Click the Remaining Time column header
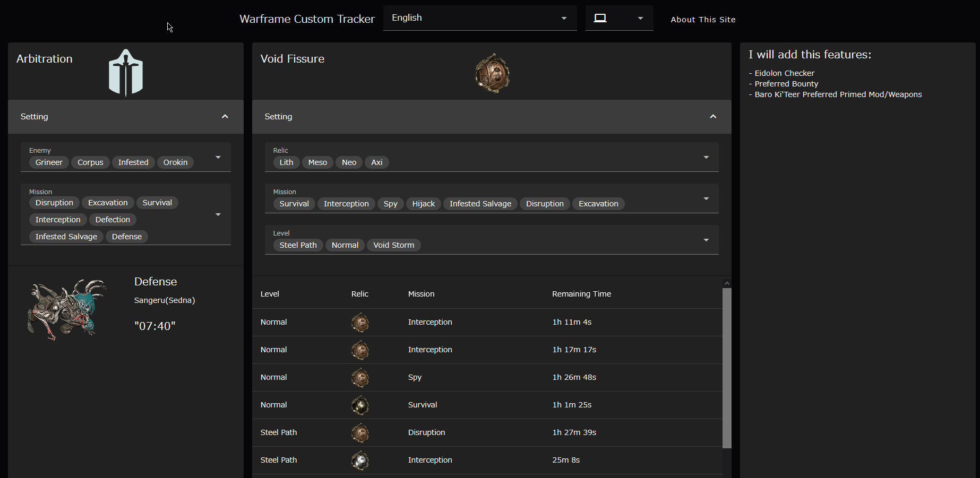Image resolution: width=980 pixels, height=478 pixels. (x=581, y=294)
